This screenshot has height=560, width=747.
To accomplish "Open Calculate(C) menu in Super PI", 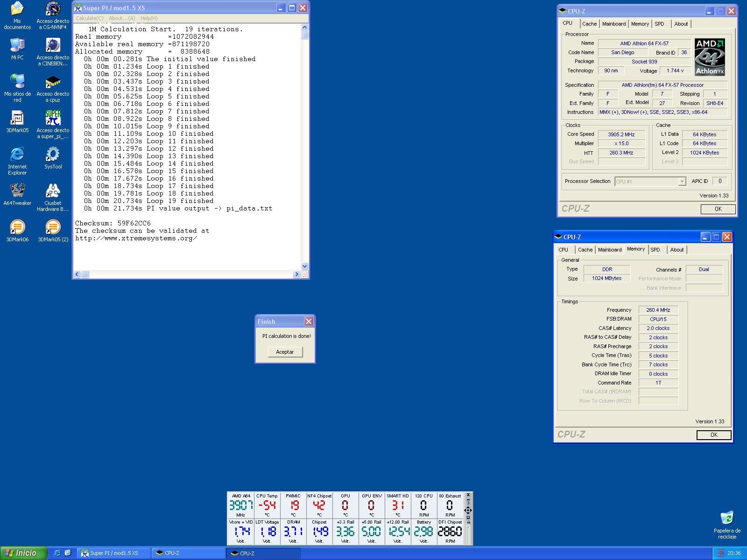I will [x=89, y=18].
